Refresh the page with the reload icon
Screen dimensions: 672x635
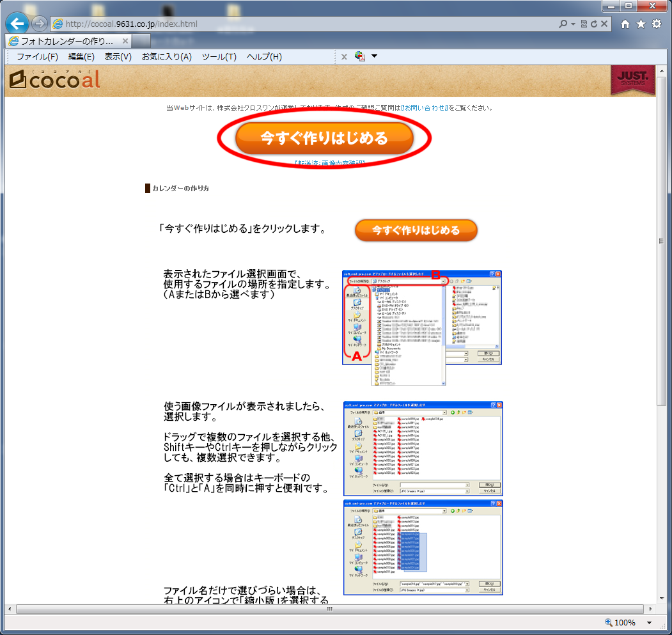tap(594, 24)
